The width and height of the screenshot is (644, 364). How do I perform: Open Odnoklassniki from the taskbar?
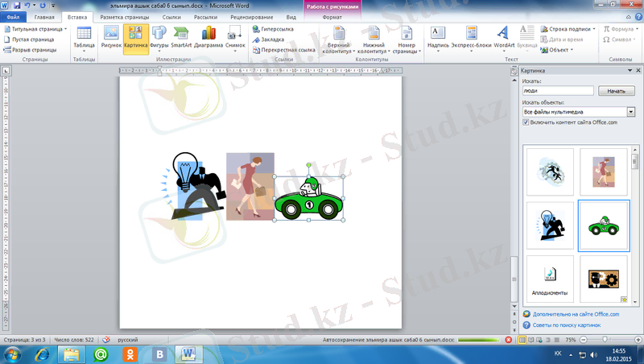point(130,354)
